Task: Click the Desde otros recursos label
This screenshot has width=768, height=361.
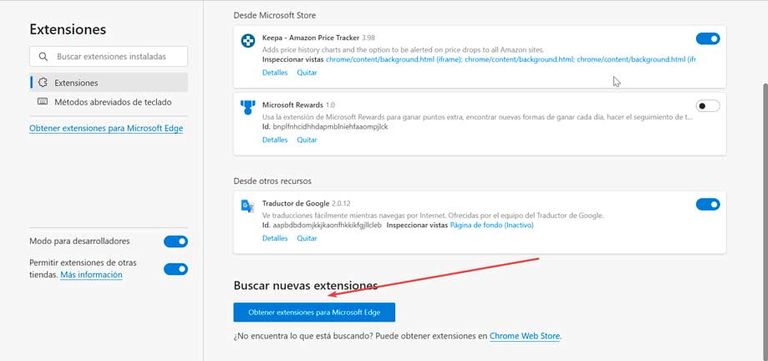Action: 272,181
